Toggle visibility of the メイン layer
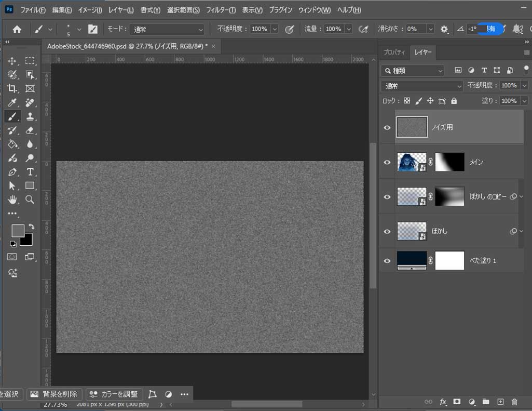 387,162
